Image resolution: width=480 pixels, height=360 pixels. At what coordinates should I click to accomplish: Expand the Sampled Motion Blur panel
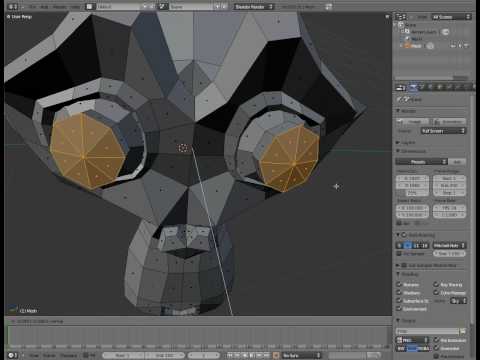[x=398, y=265]
